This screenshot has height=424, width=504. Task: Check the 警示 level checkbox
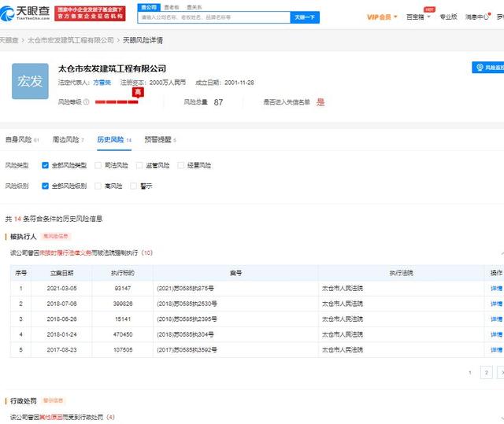coord(133,186)
